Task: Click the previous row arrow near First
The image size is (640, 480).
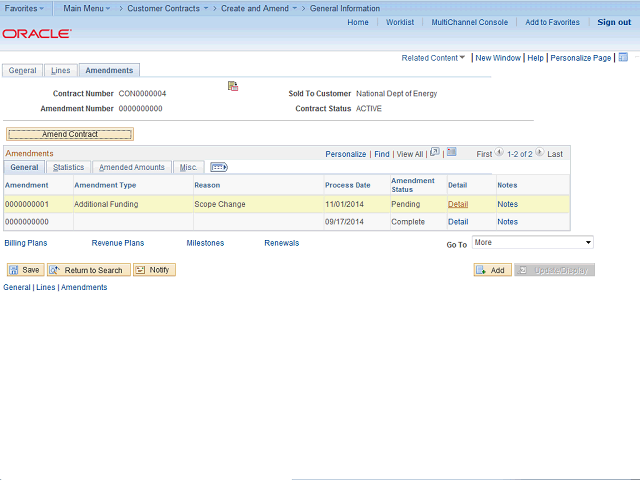Action: click(499, 152)
